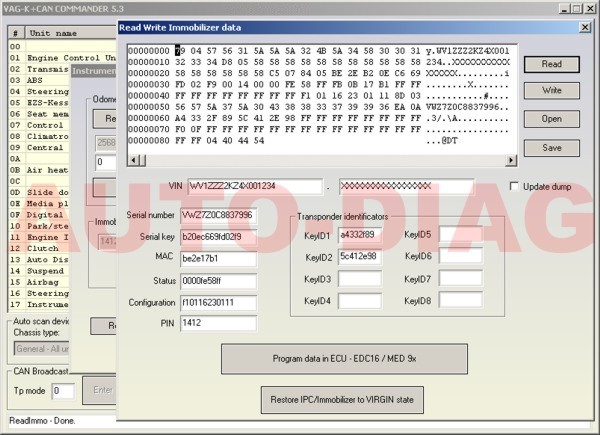Screen dimensions: 600x435
Task: Click the Read button in immobilizer dialog
Action: coord(551,64)
